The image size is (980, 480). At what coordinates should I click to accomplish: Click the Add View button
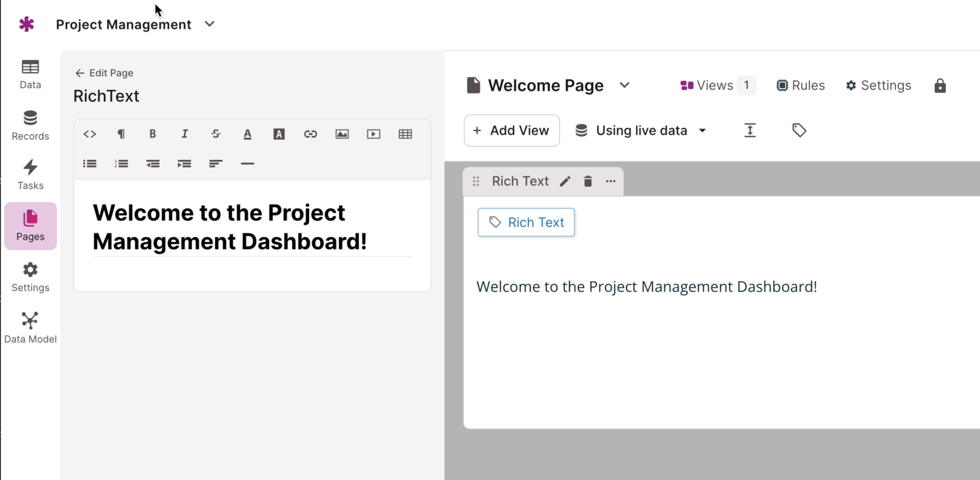512,131
